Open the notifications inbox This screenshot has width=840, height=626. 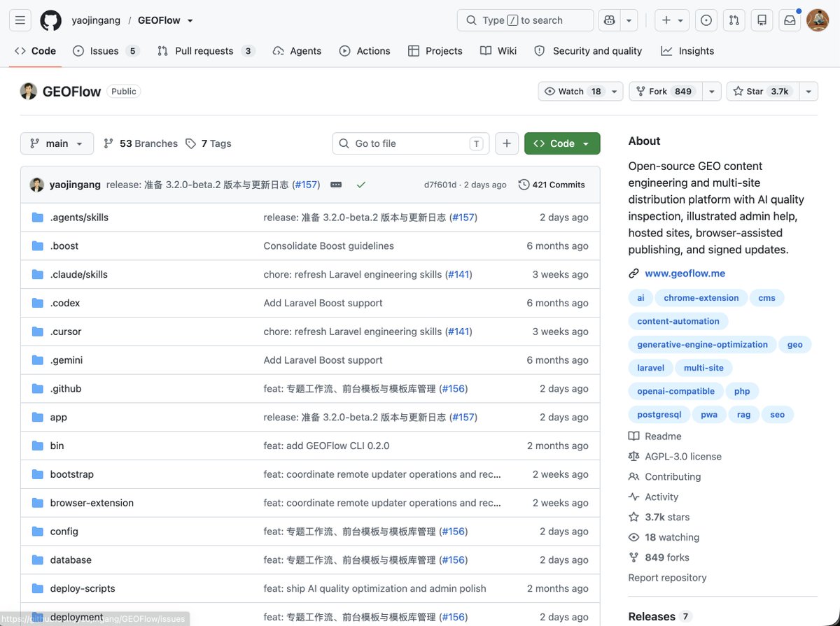click(790, 20)
